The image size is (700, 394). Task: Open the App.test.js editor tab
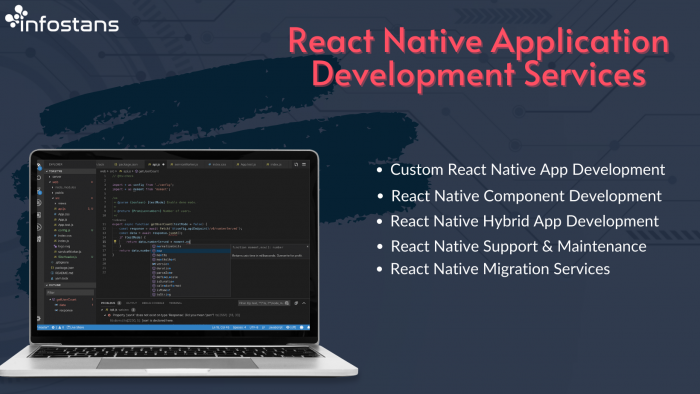point(246,165)
